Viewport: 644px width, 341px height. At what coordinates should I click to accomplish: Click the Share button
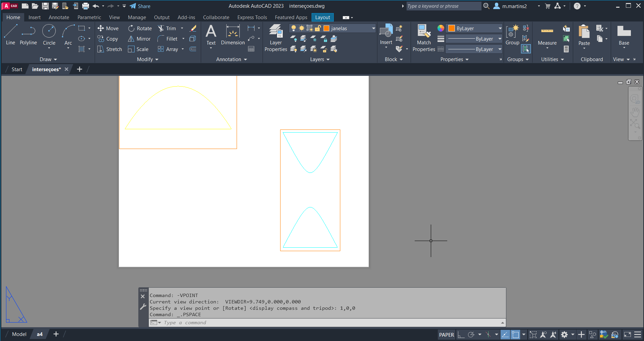pyautogui.click(x=140, y=6)
